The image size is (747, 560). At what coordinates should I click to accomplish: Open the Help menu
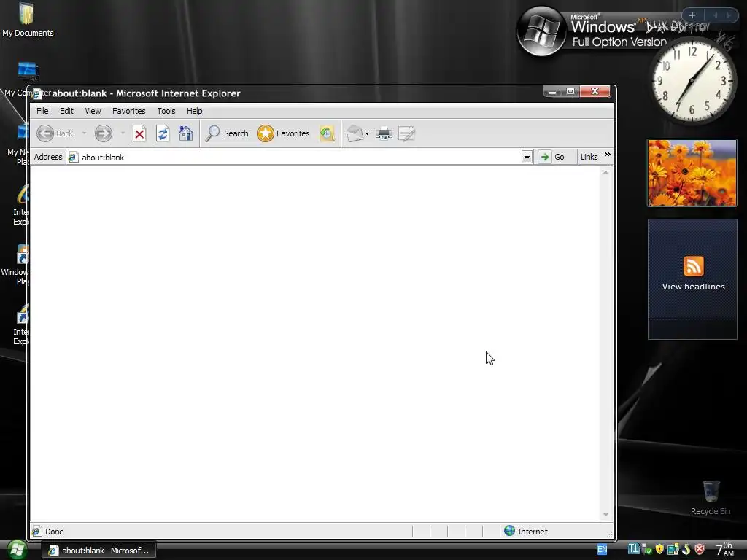coord(194,111)
